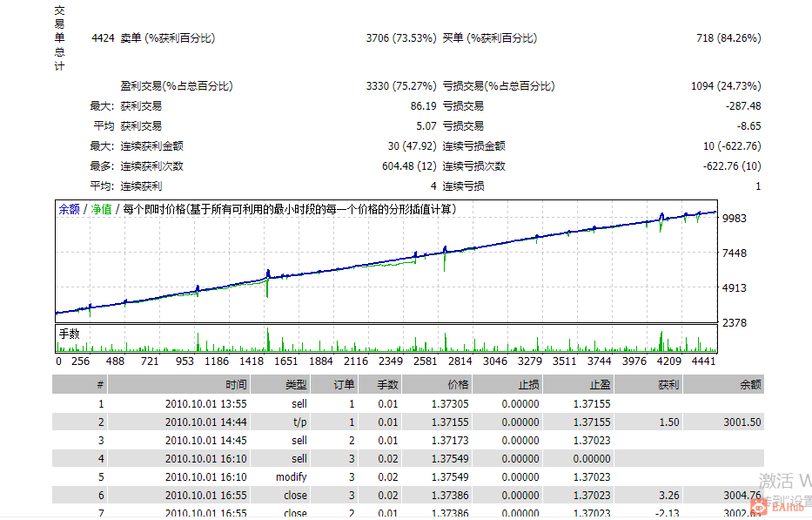Image resolution: width=812 pixels, height=520 pixels.
Task: Click the 止损 column header
Action: point(507,385)
